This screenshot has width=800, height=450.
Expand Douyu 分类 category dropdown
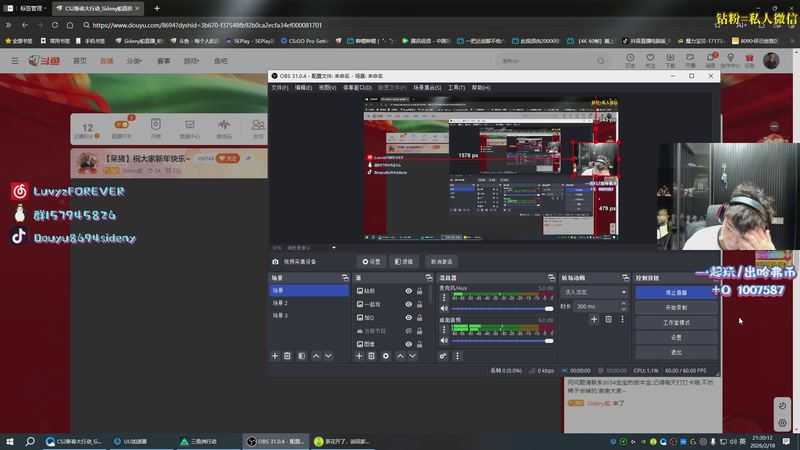(x=134, y=61)
